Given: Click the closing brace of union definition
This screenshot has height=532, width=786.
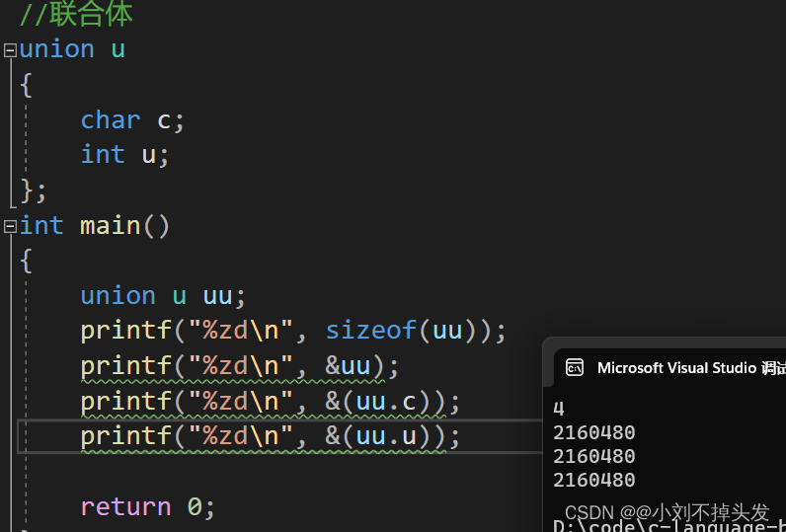Looking at the screenshot, I should (34, 191).
